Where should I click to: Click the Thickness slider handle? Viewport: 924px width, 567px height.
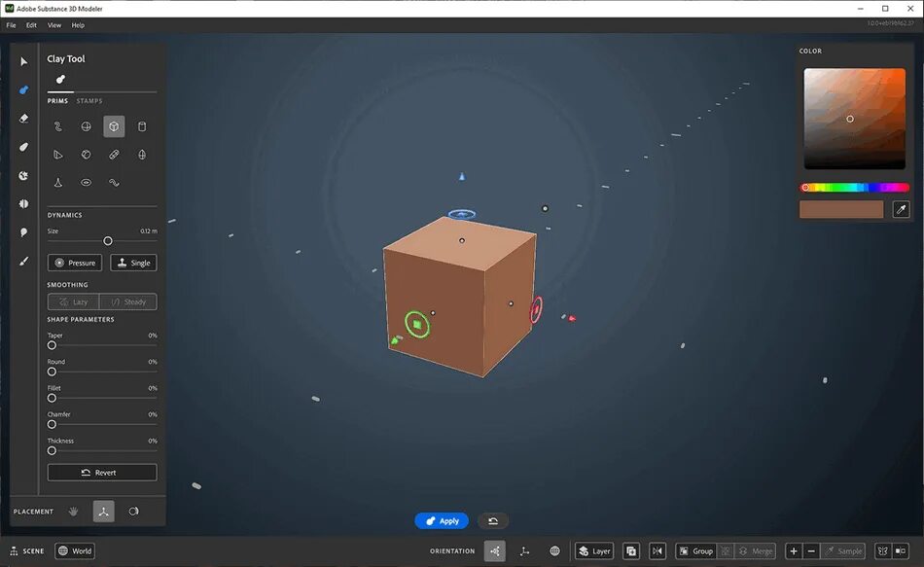[x=52, y=451]
